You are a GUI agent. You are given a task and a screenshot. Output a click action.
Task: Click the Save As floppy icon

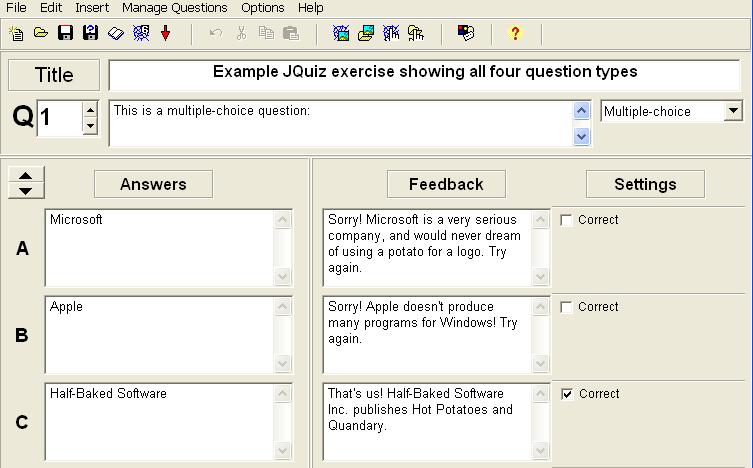(90, 33)
